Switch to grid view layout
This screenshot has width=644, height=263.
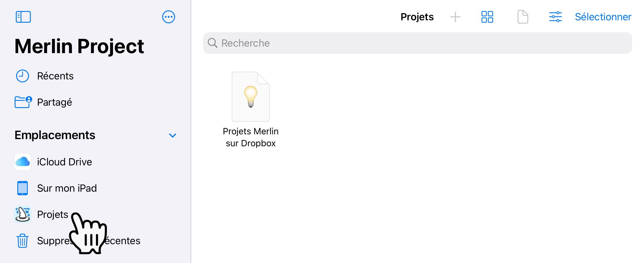tap(487, 17)
